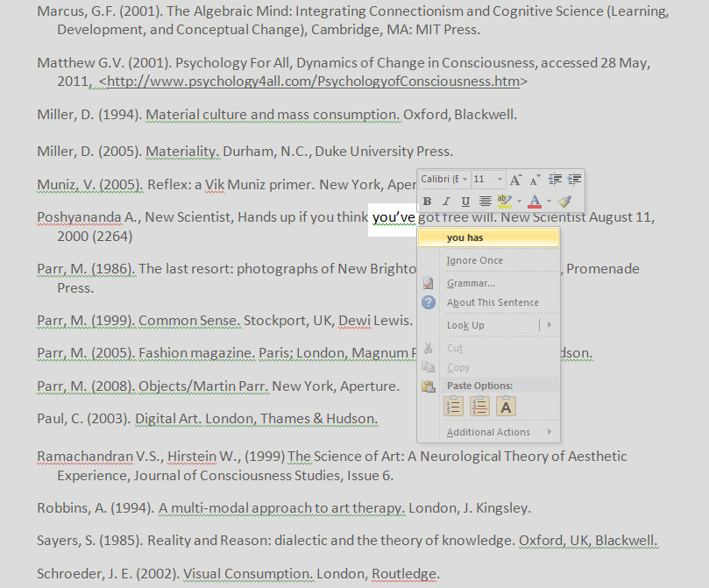Click Increase Indent icon in mini toolbar
Screen dimensions: 709x588
(x=574, y=180)
